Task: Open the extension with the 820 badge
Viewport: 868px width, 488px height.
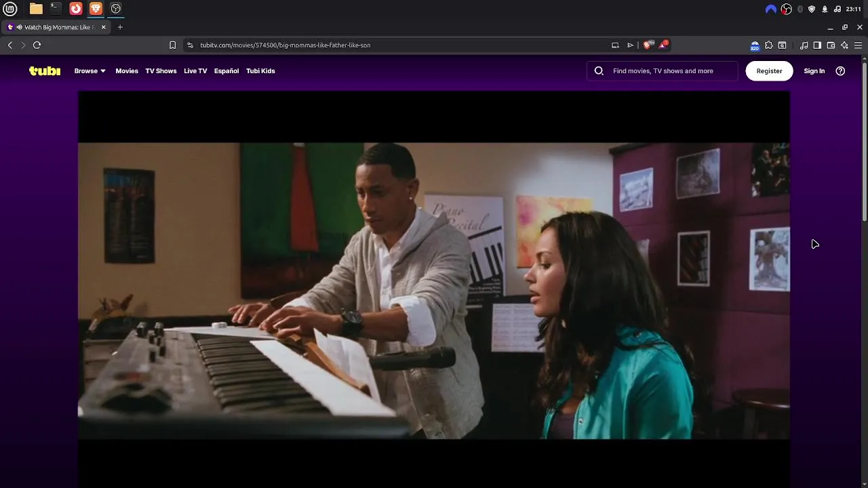Action: coord(755,45)
